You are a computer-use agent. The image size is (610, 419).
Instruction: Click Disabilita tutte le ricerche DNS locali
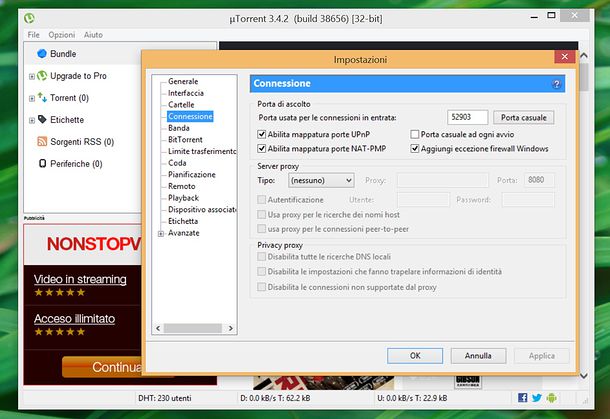261,257
